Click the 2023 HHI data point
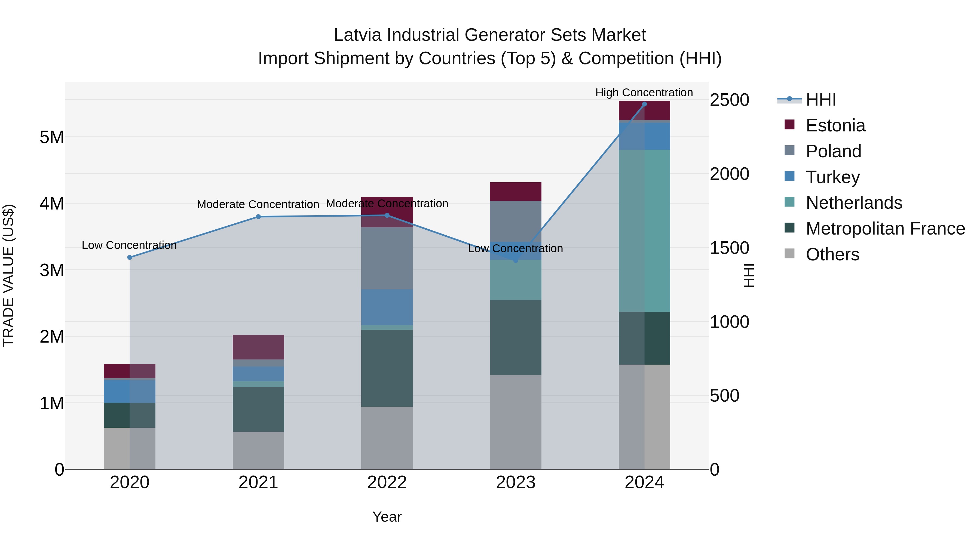Screen dimensions: 980x551 (516, 260)
